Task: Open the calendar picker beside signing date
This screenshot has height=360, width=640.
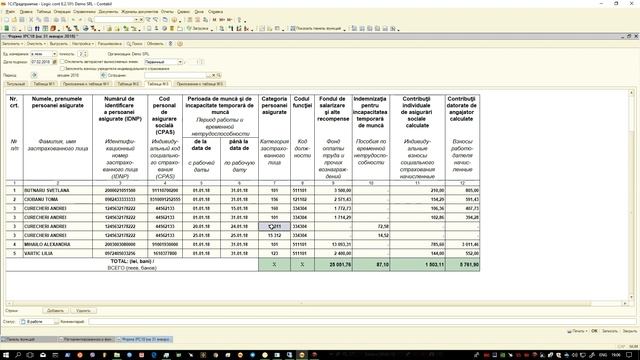Action: [x=54, y=62]
